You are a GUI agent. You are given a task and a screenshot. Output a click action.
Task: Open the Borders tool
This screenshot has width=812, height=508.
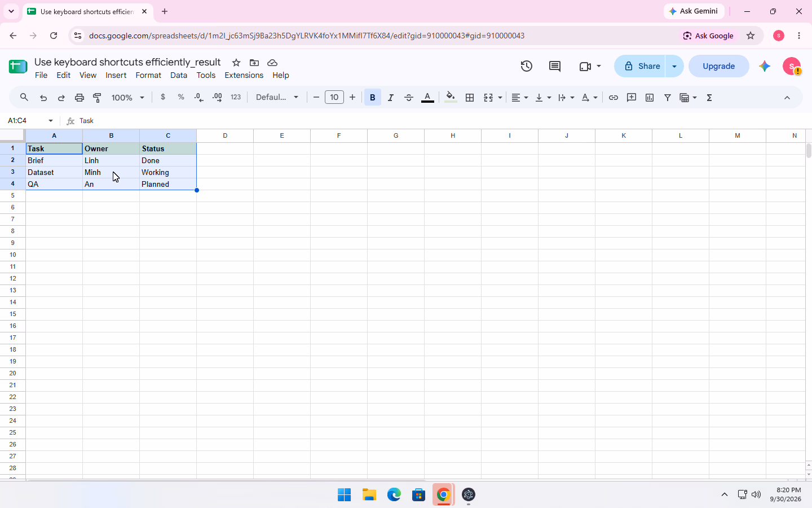click(x=470, y=98)
